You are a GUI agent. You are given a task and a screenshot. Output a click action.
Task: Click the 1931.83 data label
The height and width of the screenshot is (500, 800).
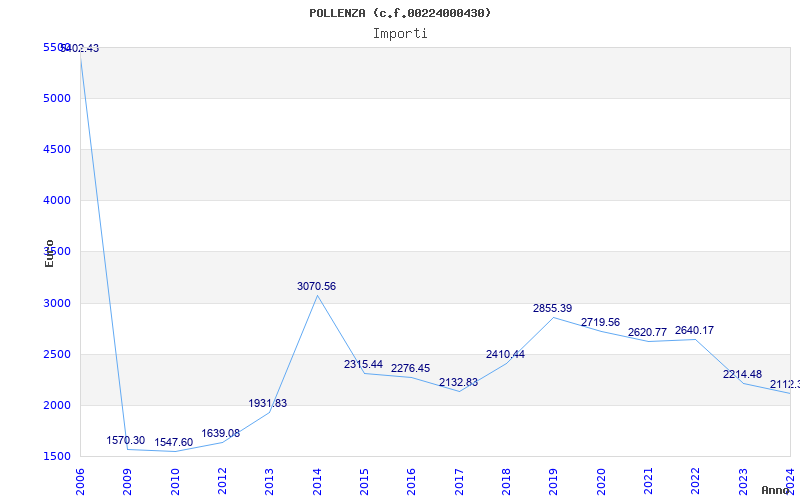coord(268,404)
